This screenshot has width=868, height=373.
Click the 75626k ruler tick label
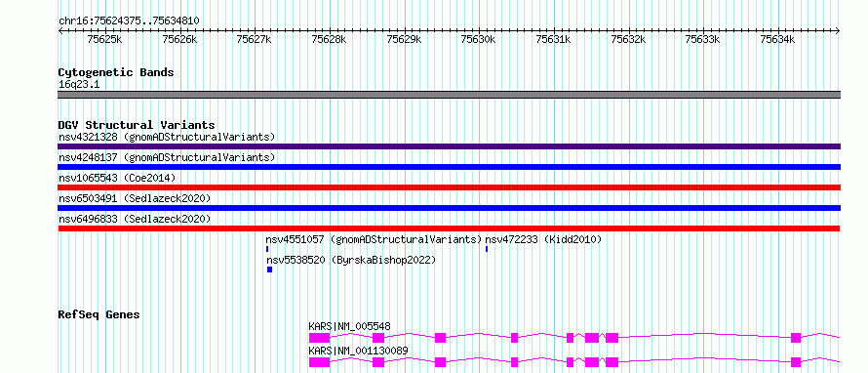[x=179, y=39]
